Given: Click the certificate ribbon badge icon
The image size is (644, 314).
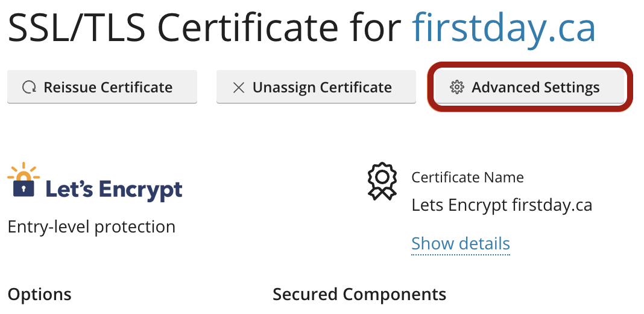Looking at the screenshot, I should coord(382,181).
